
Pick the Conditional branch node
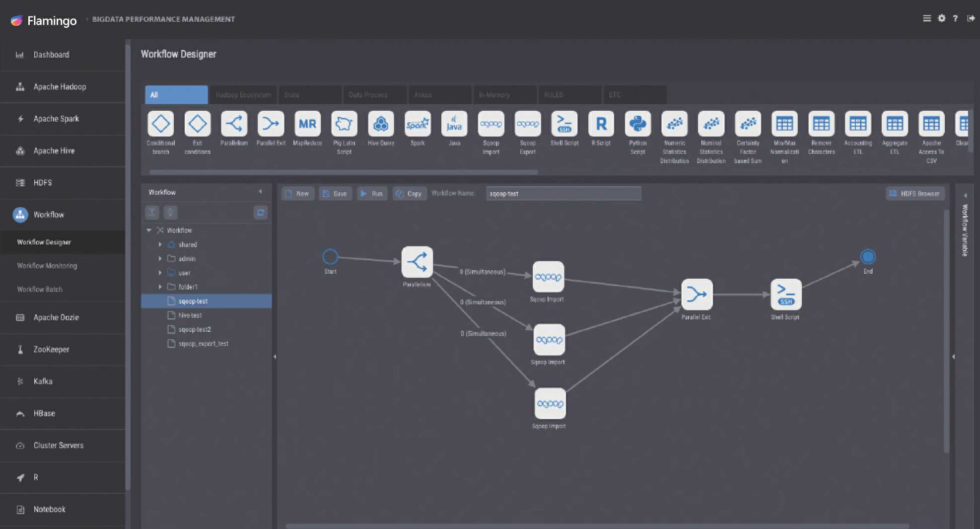click(160, 124)
